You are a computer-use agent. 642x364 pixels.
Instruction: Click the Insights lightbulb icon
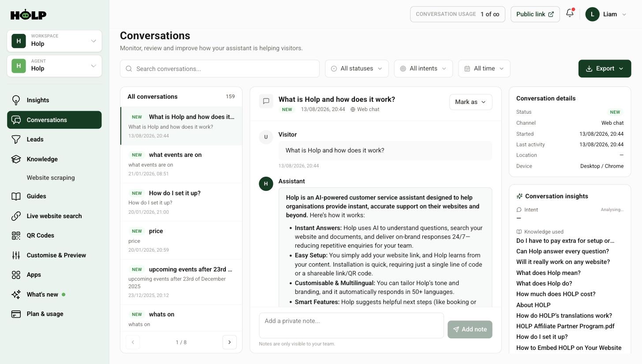(16, 100)
